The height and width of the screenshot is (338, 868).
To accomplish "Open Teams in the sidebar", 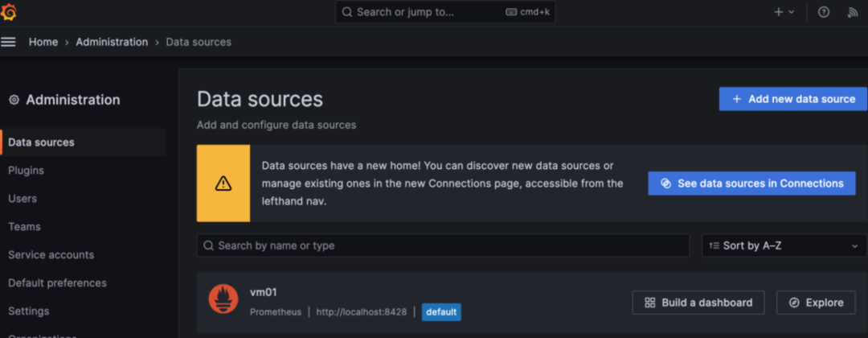I will point(24,227).
